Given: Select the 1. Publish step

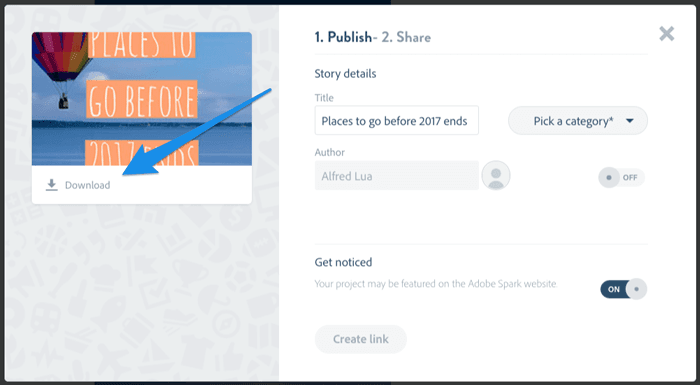Looking at the screenshot, I should click(x=343, y=37).
